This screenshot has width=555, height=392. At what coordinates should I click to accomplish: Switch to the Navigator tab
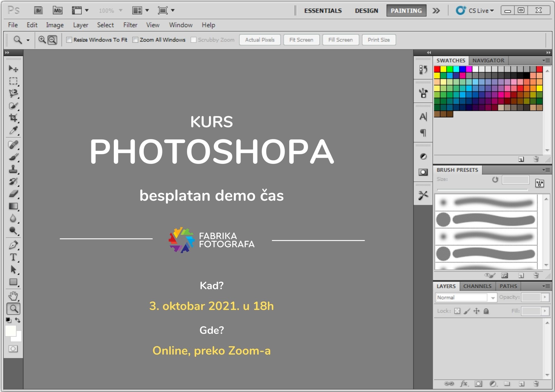pyautogui.click(x=488, y=60)
